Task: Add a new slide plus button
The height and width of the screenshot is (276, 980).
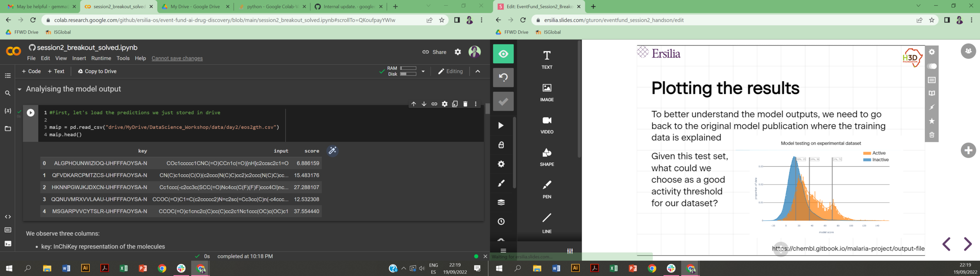Action: tap(968, 150)
